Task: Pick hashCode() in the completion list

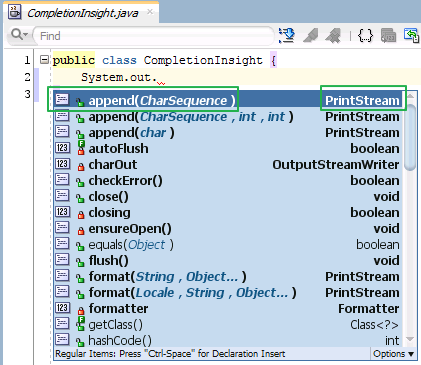Action: click(x=228, y=340)
